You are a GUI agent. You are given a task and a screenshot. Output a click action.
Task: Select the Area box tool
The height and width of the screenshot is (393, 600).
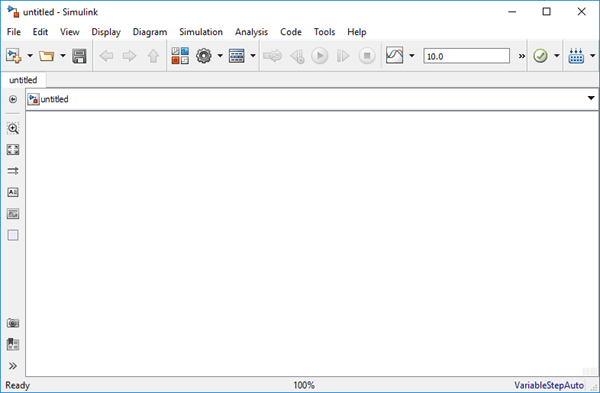[x=13, y=235]
